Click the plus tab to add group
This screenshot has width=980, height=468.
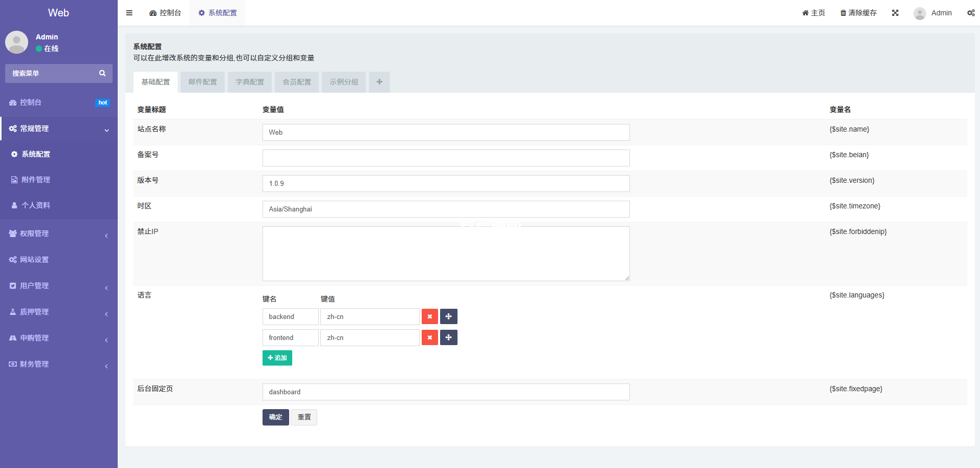[379, 82]
